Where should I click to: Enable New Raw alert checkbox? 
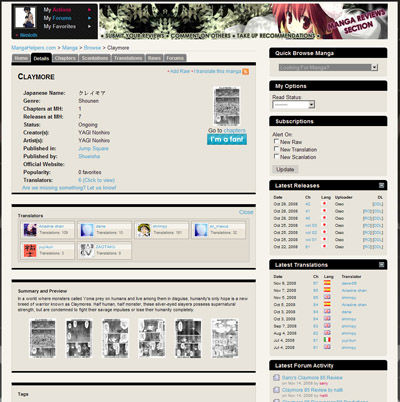[x=276, y=141]
